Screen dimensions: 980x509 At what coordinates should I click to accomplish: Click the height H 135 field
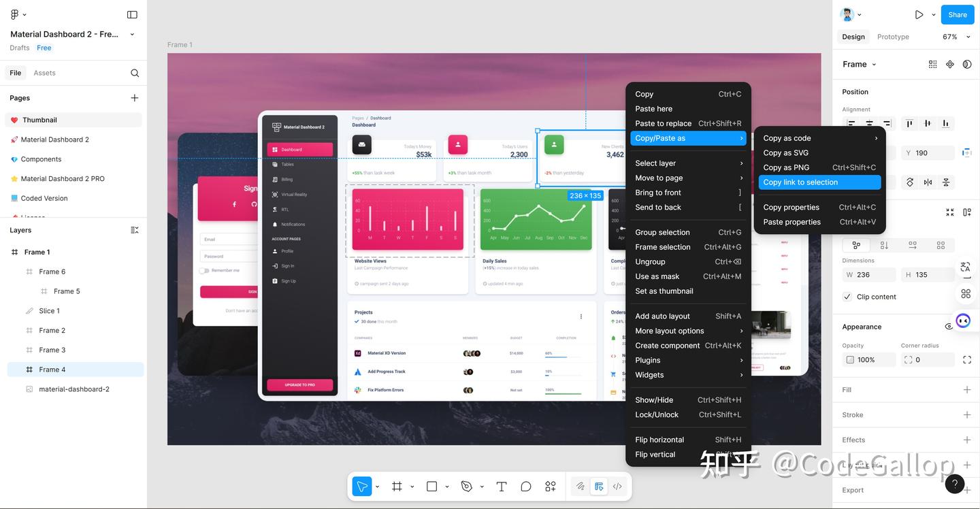[928, 275]
